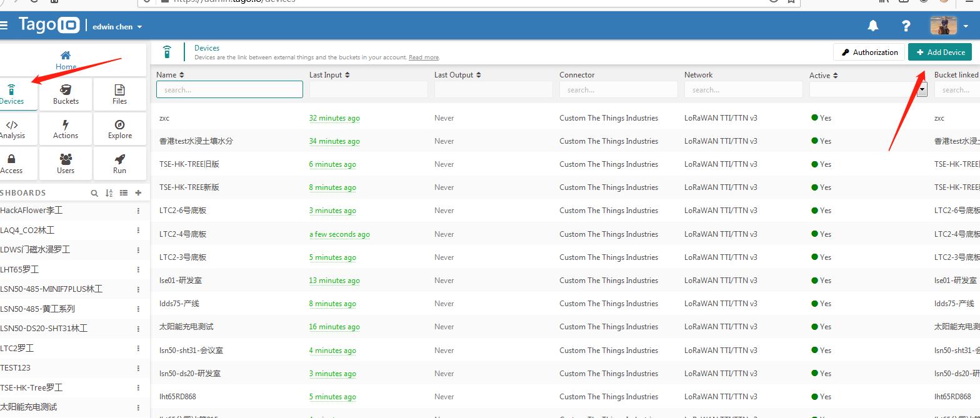Open HackAFlower李工 dashboard
This screenshot has width=980, height=418.
31,211
